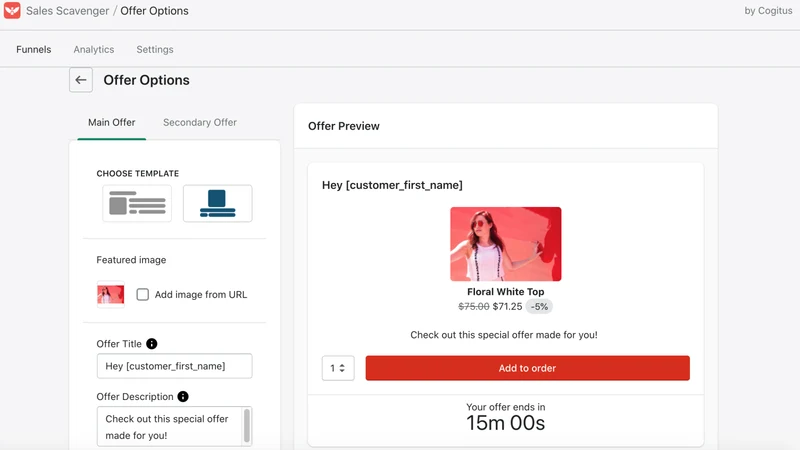The height and width of the screenshot is (450, 800).
Task: Click the Offer Title input field
Action: [174, 366]
